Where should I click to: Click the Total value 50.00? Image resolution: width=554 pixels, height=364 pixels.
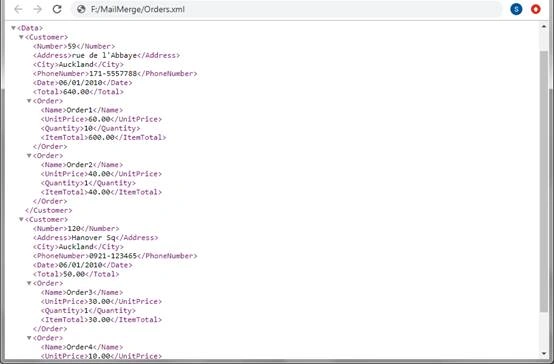click(x=74, y=274)
